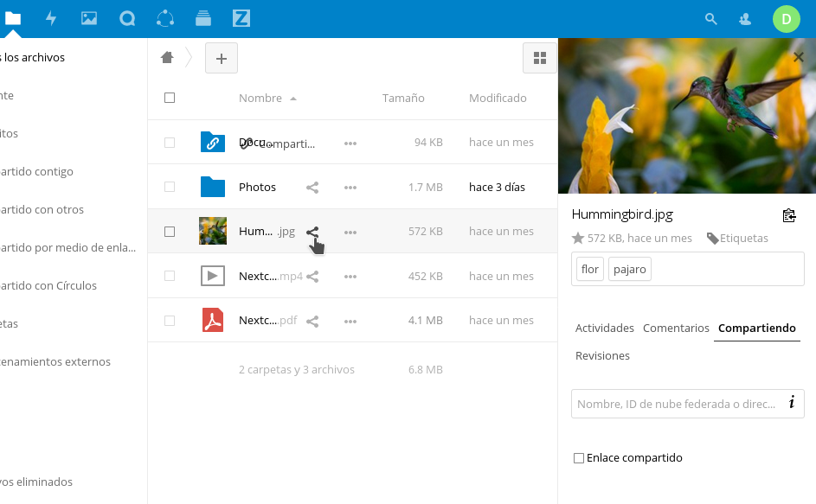Open the contacts menu icon

745,19
